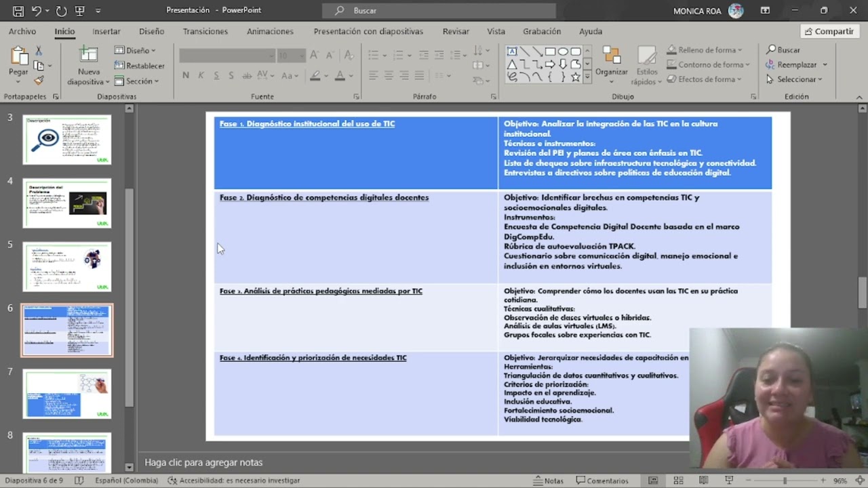Viewport: 868px width, 488px height.
Task: Expand Relleno de forma options
Action: 705,50
